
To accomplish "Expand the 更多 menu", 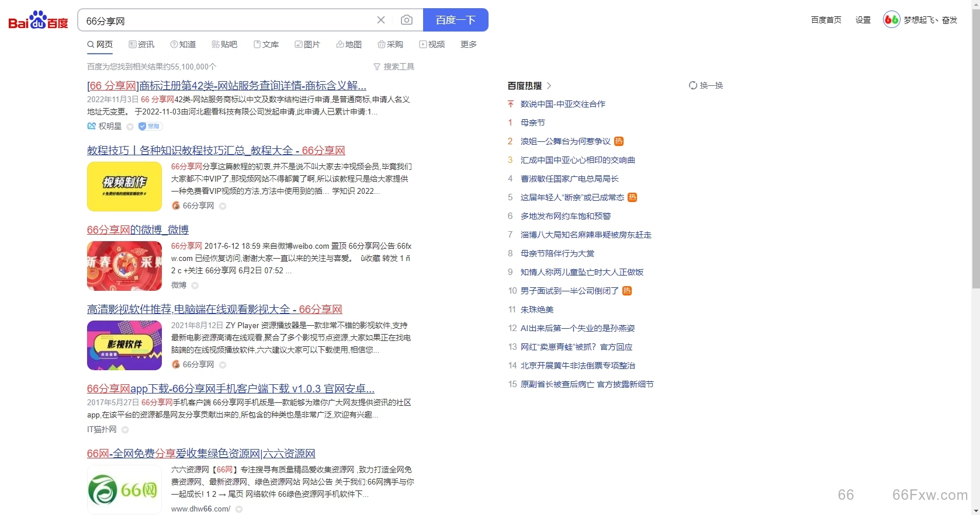I will pyautogui.click(x=469, y=44).
